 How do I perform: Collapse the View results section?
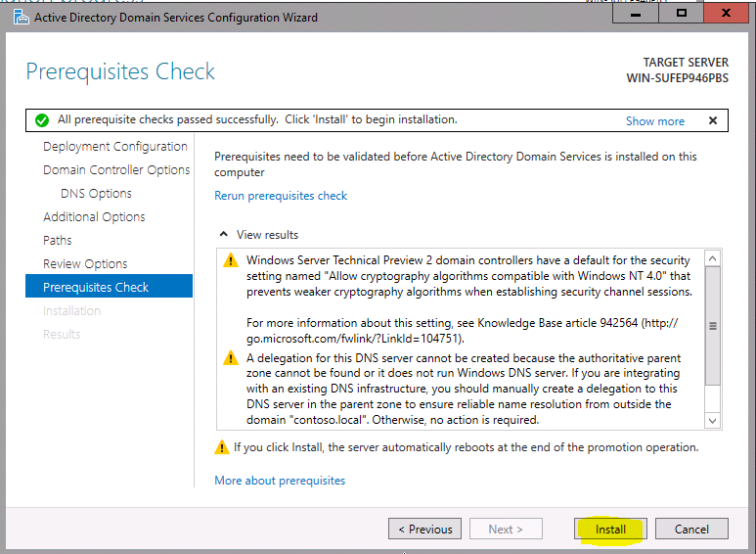(223, 234)
